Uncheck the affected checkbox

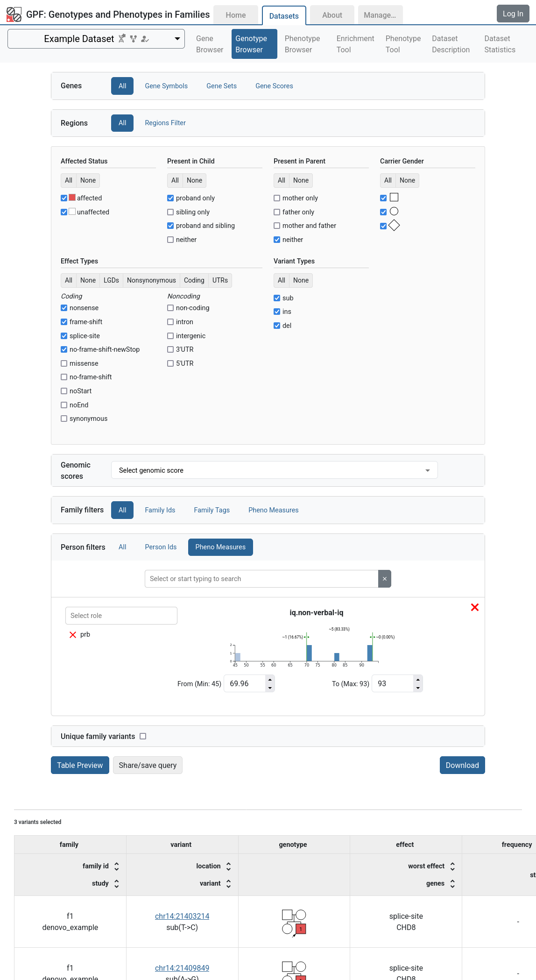(64, 198)
